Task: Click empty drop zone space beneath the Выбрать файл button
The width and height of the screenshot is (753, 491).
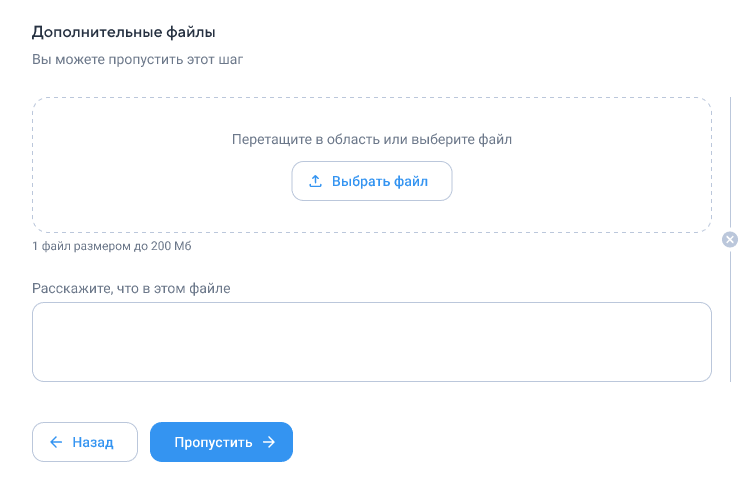Action: pos(372,216)
